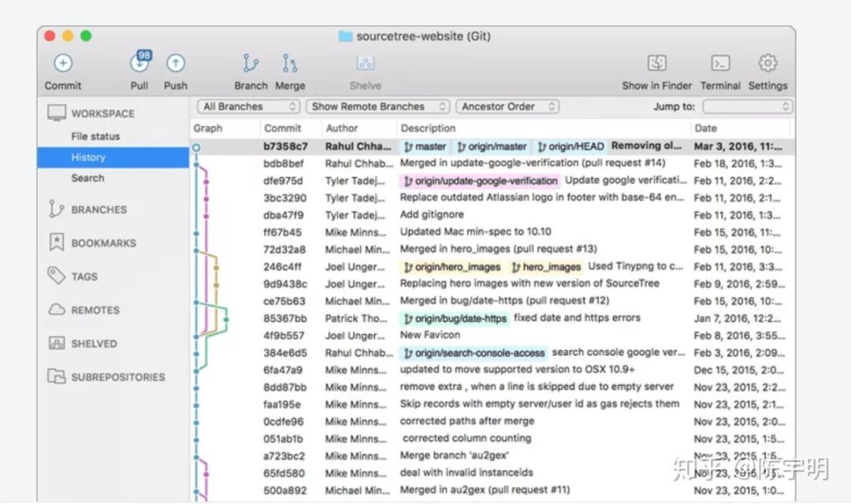851x504 pixels.
Task: Open the Jump to combo box
Action: click(747, 106)
